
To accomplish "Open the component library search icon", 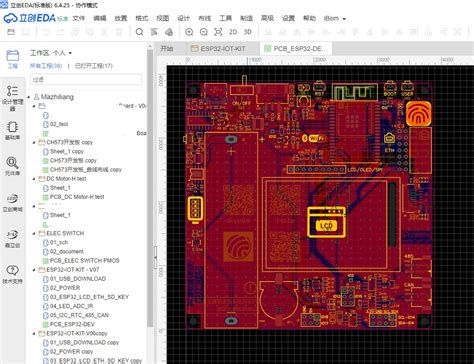I will click(13, 166).
